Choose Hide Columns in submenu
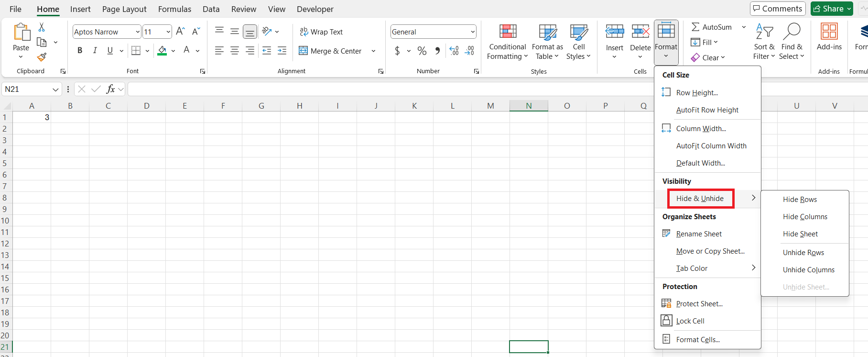868x357 pixels. 805,217
